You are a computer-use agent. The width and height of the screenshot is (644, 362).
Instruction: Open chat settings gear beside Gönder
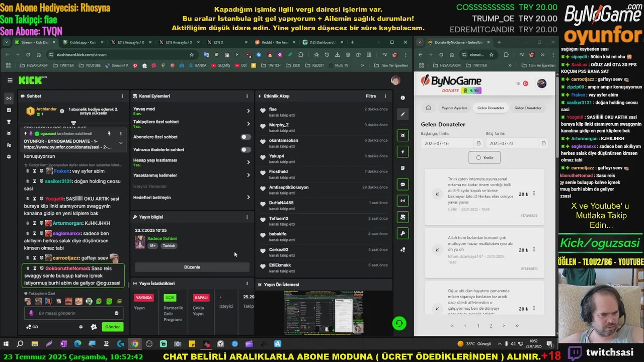point(81,327)
